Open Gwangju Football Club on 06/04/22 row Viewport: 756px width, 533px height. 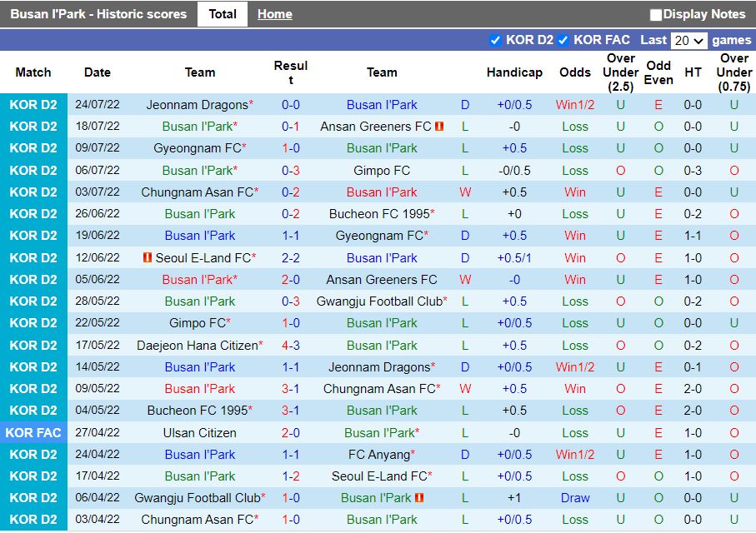pyautogui.click(x=198, y=498)
